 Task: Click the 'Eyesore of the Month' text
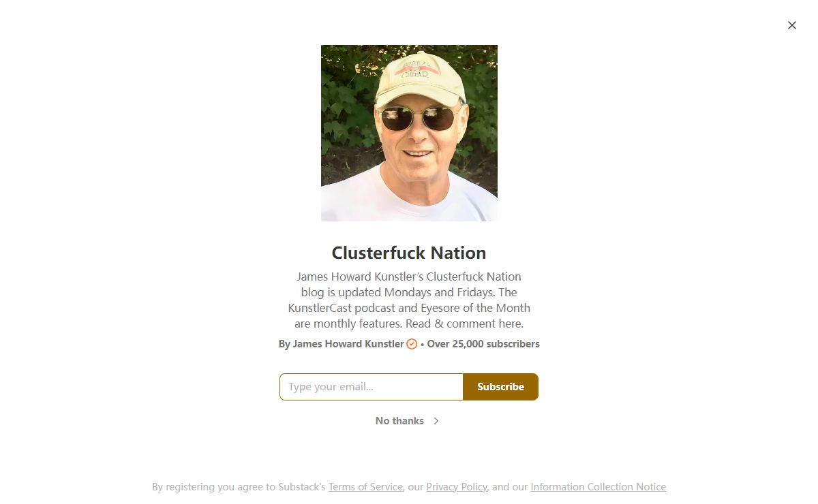coord(475,308)
